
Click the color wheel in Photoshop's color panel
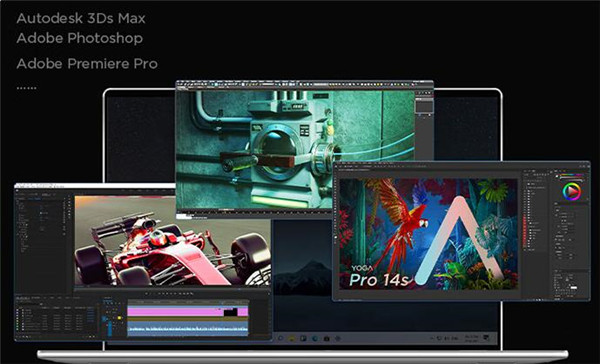coord(572,192)
